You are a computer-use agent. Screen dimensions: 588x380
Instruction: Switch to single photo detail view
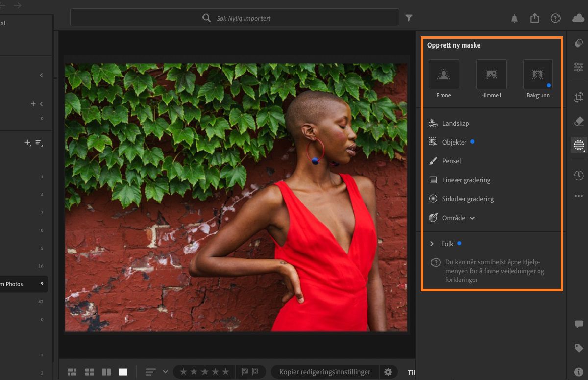pyautogui.click(x=123, y=371)
